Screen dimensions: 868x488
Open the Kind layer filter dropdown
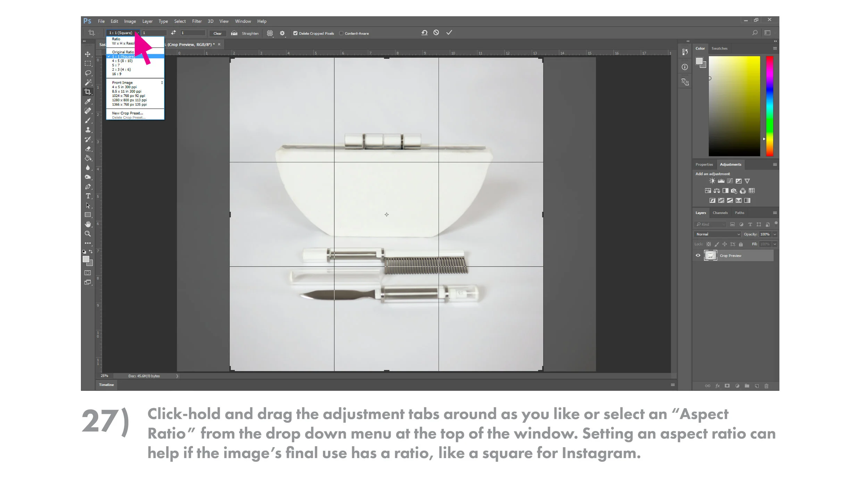[x=710, y=225]
